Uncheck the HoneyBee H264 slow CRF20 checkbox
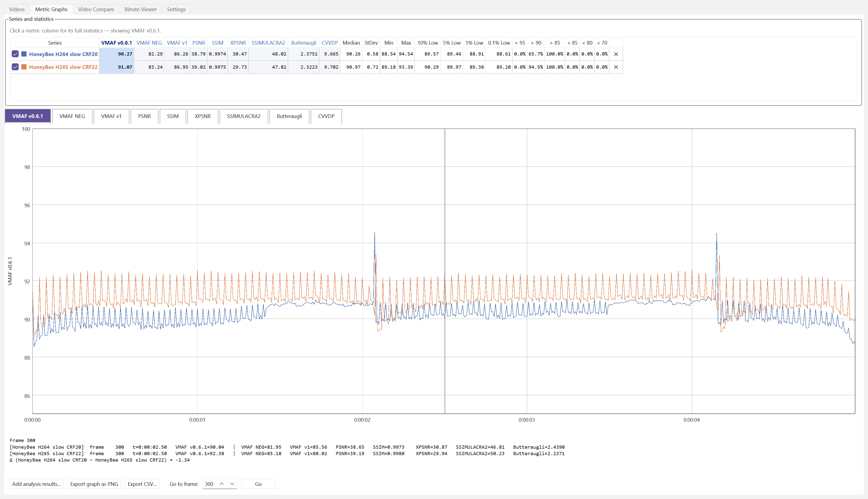Image resolution: width=868 pixels, height=499 pixels. pos(15,54)
